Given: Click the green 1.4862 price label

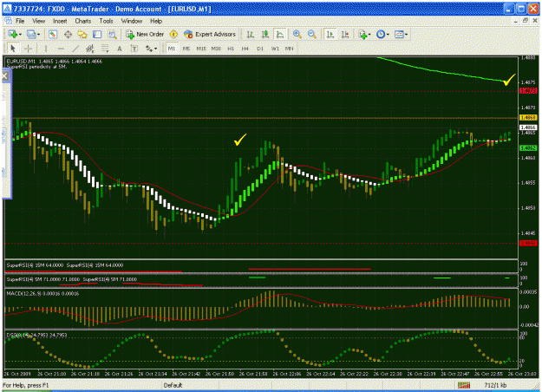Looking at the screenshot, I should (x=528, y=148).
